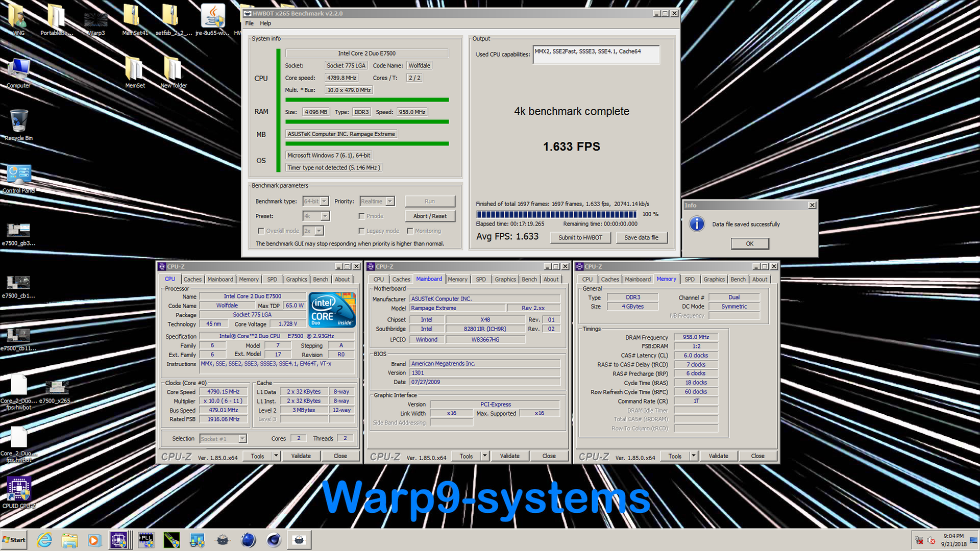980x551 pixels.
Task: Open Internet Explorer from taskbar
Action: (44, 540)
